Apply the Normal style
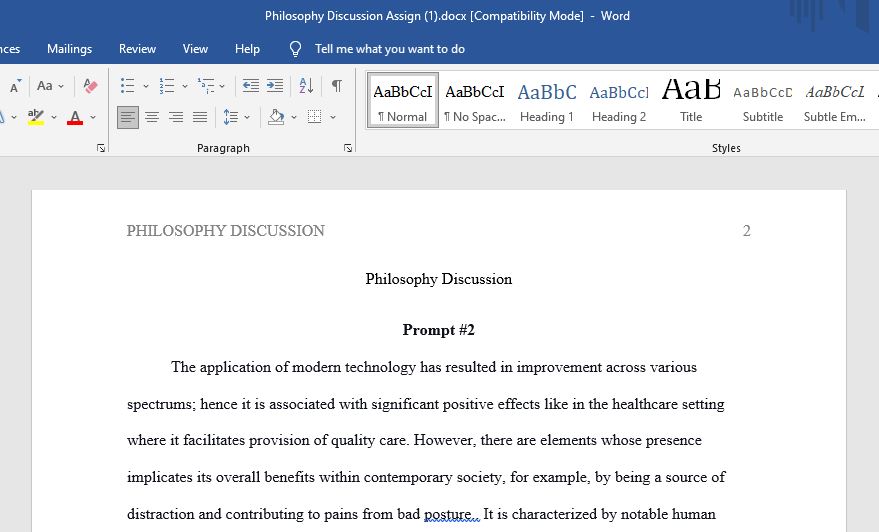The height and width of the screenshot is (532, 879). tap(403, 100)
